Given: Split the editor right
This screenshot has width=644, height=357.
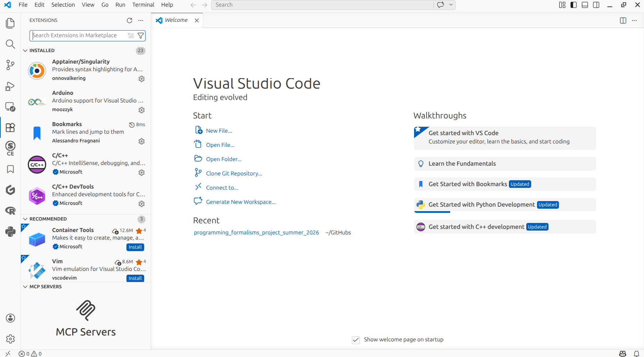Looking at the screenshot, I should click(623, 20).
